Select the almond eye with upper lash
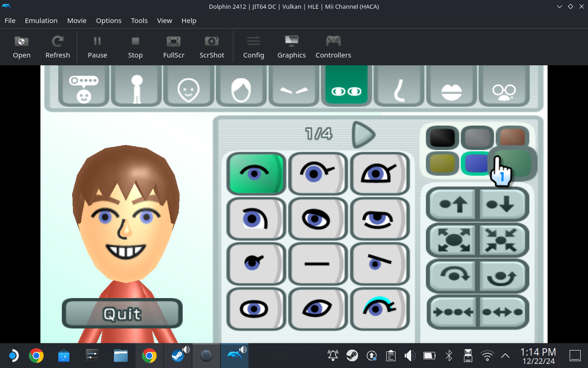 pos(379,173)
